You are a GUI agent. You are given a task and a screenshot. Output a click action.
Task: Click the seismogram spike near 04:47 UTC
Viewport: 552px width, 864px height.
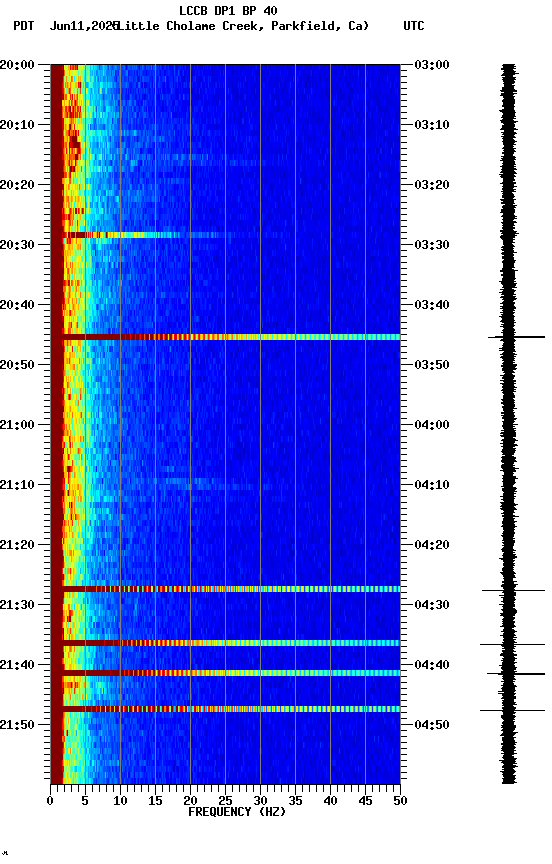pos(512,710)
